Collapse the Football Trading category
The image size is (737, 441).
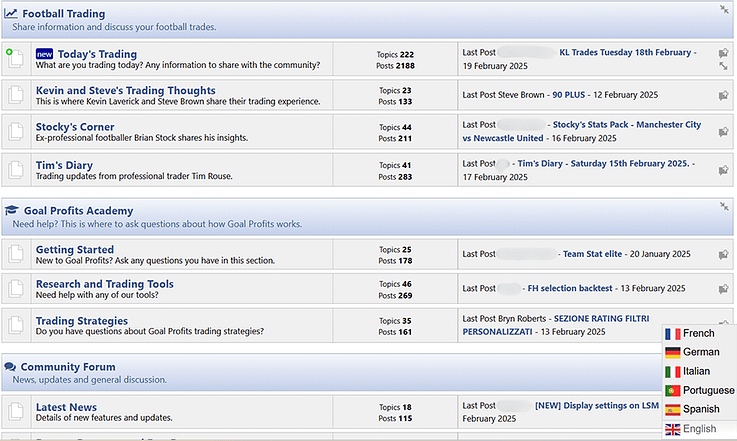click(x=724, y=9)
